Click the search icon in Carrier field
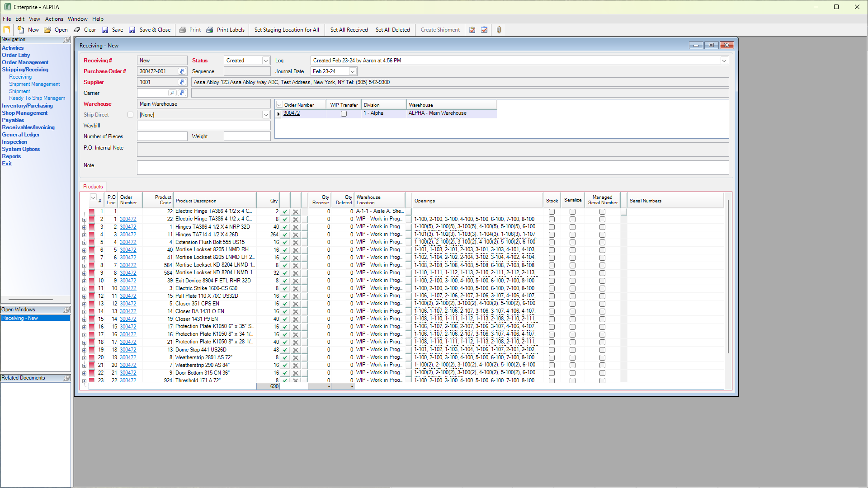Viewport: 868px width, 488px height. click(x=172, y=93)
